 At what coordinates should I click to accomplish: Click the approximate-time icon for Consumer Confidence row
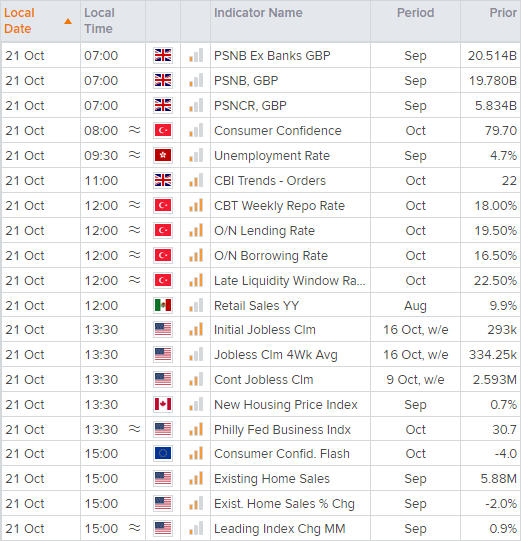point(135,130)
